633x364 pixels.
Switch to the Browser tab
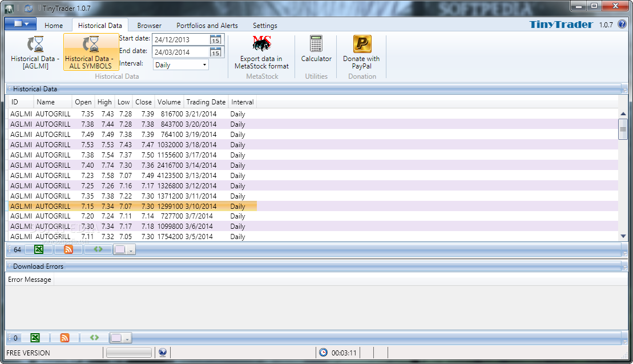coord(149,25)
